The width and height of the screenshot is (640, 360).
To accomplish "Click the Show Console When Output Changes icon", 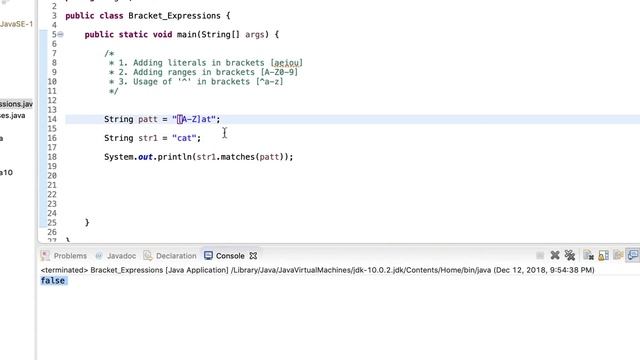I will click(633, 256).
